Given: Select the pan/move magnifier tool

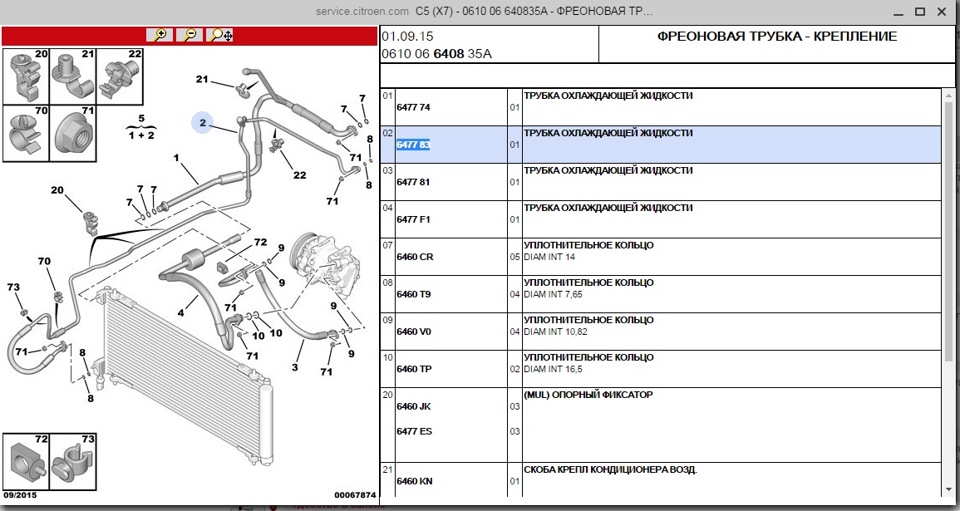Looking at the screenshot, I should (220, 35).
